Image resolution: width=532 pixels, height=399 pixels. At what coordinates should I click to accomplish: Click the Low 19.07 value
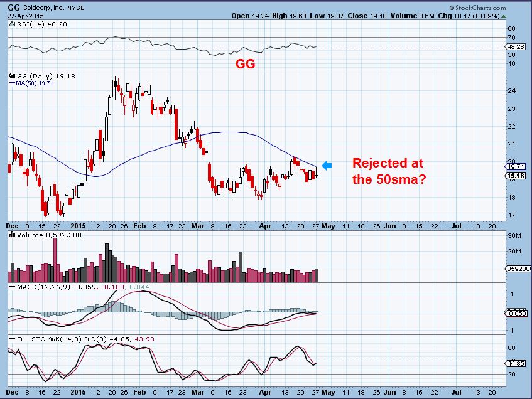pos(327,16)
